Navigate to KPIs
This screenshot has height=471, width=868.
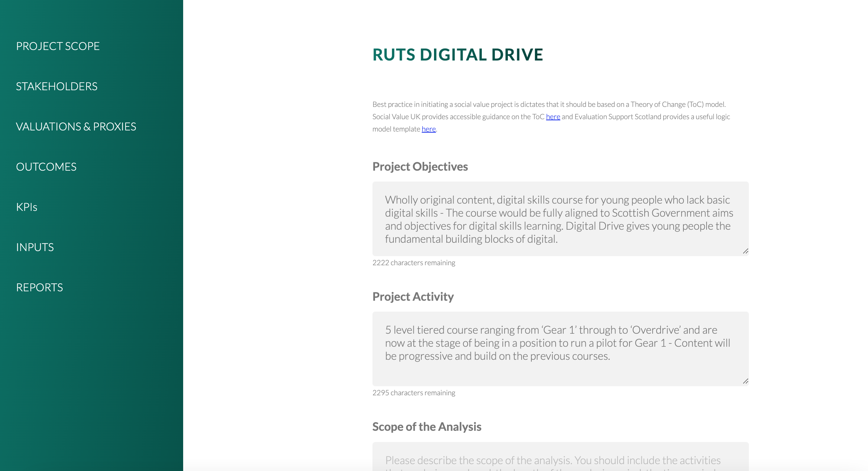[x=27, y=207]
